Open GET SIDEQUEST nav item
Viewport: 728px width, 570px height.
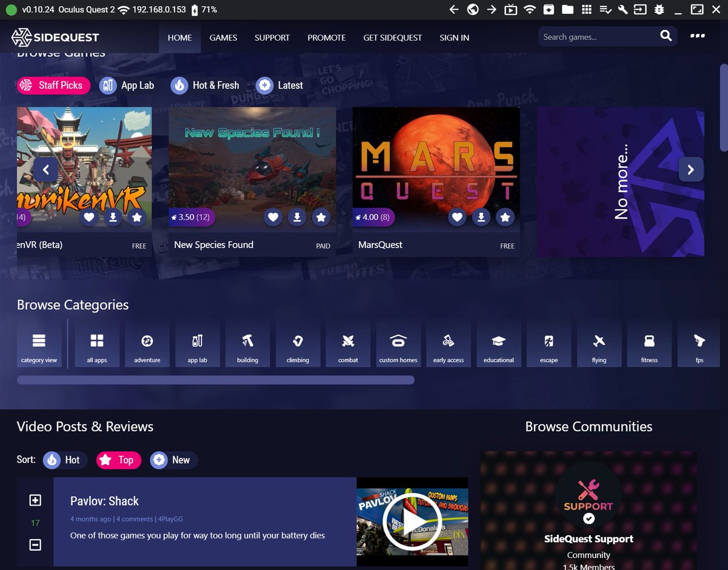point(393,38)
